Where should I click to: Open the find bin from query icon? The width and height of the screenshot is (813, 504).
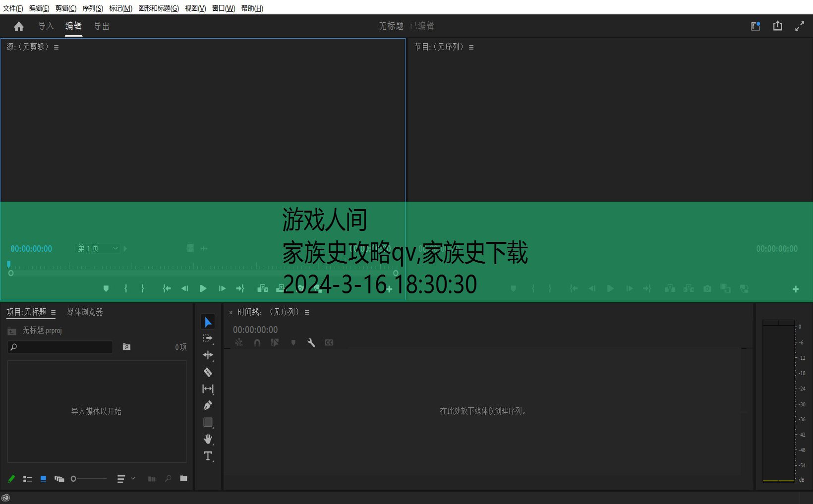[126, 347]
